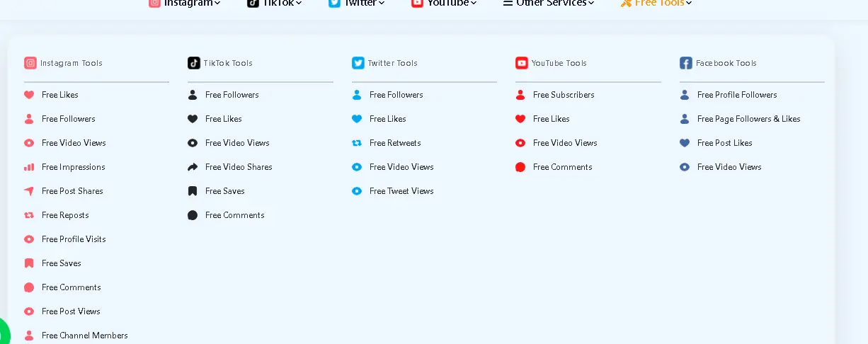Expand the Instagram dropdown in navigation
This screenshot has width=868, height=344.
pyautogui.click(x=185, y=3)
